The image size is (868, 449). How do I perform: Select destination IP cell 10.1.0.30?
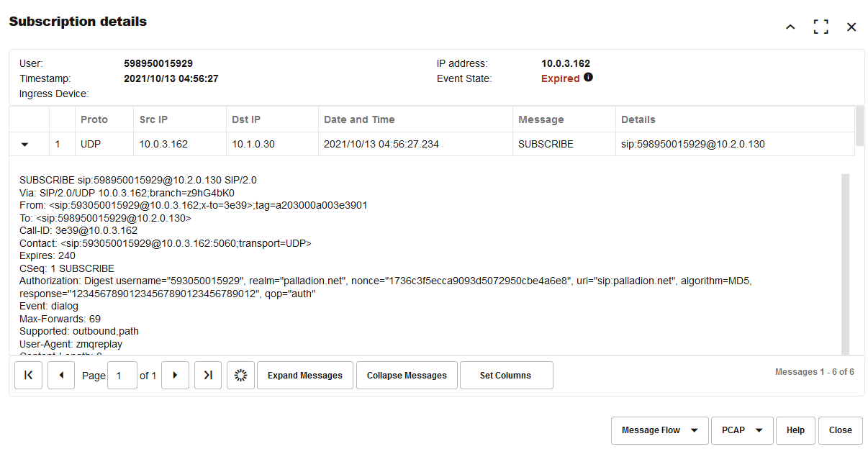click(272, 144)
